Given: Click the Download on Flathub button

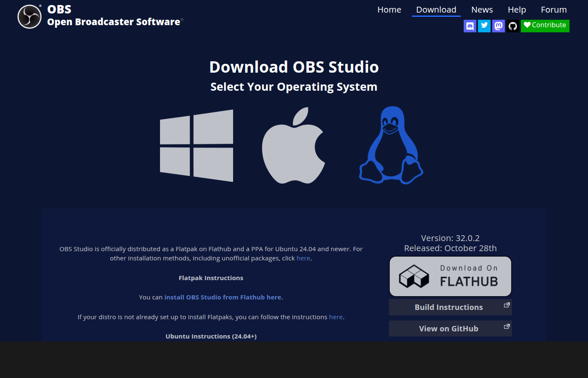Looking at the screenshot, I should (x=450, y=276).
